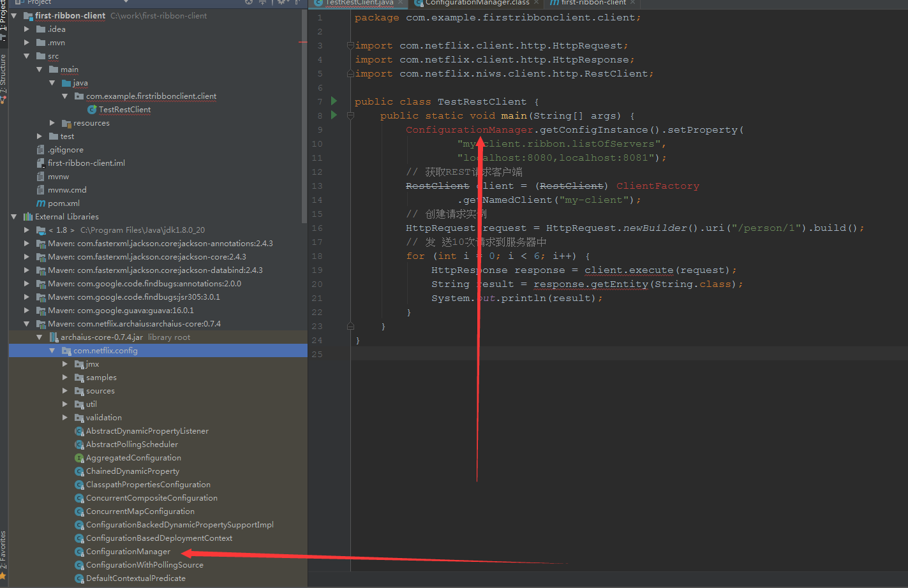Collapse the External Libraries node
This screenshot has height=588, width=908.
coord(14,217)
